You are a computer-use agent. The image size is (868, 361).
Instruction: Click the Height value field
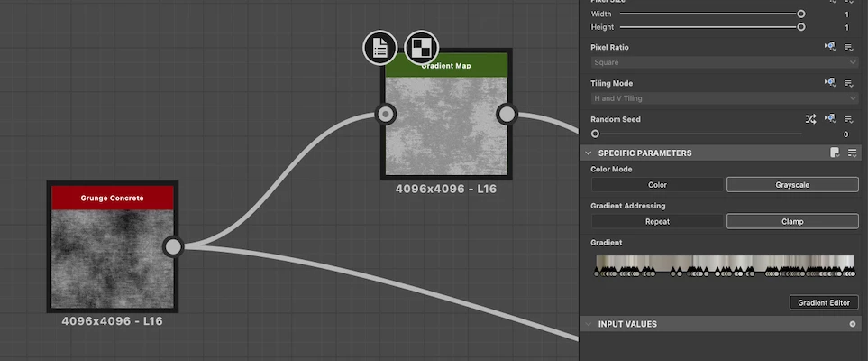pyautogui.click(x=846, y=27)
